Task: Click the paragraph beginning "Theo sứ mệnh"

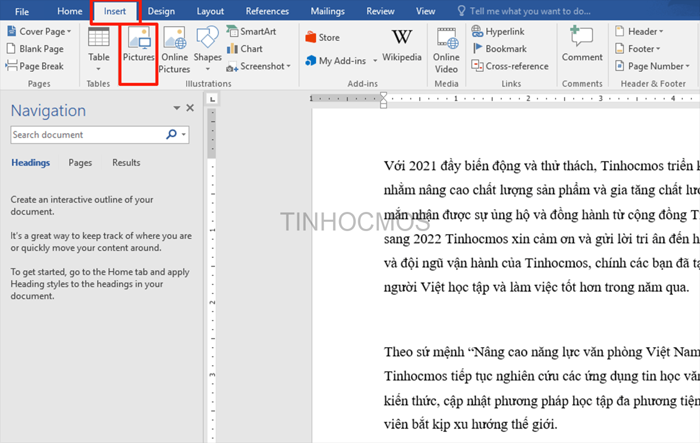Action: pyautogui.click(x=541, y=388)
